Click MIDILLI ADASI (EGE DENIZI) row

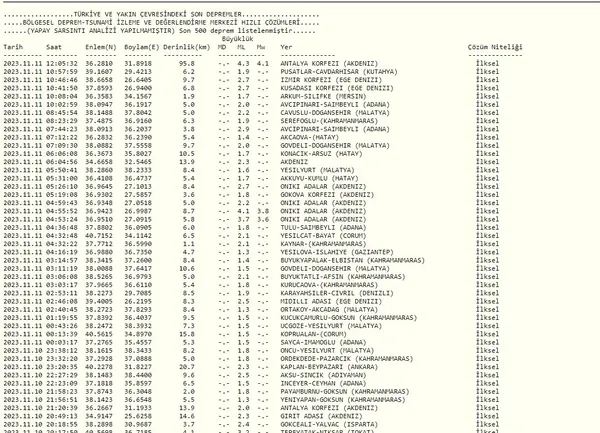(x=251, y=301)
